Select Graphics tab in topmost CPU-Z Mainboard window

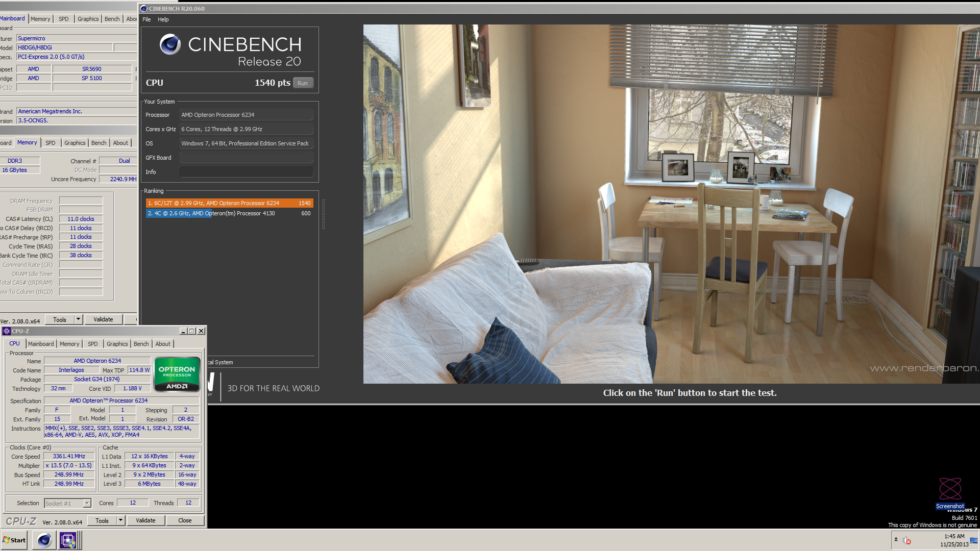point(88,19)
